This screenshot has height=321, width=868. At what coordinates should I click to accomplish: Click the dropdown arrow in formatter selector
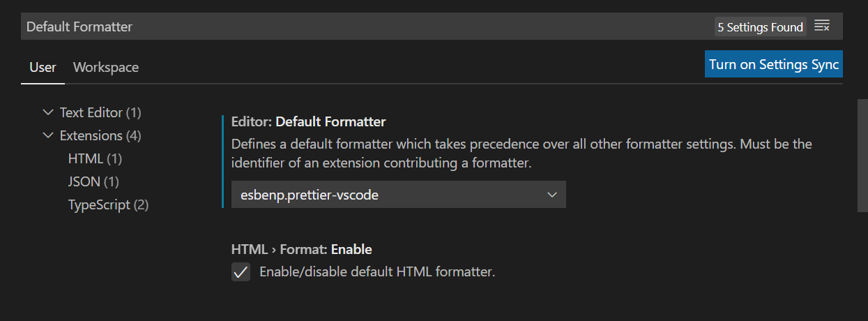point(552,195)
